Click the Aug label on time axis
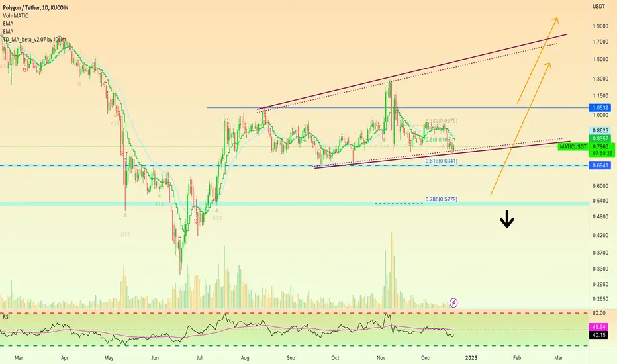This screenshot has height=364, width=617. click(245, 357)
